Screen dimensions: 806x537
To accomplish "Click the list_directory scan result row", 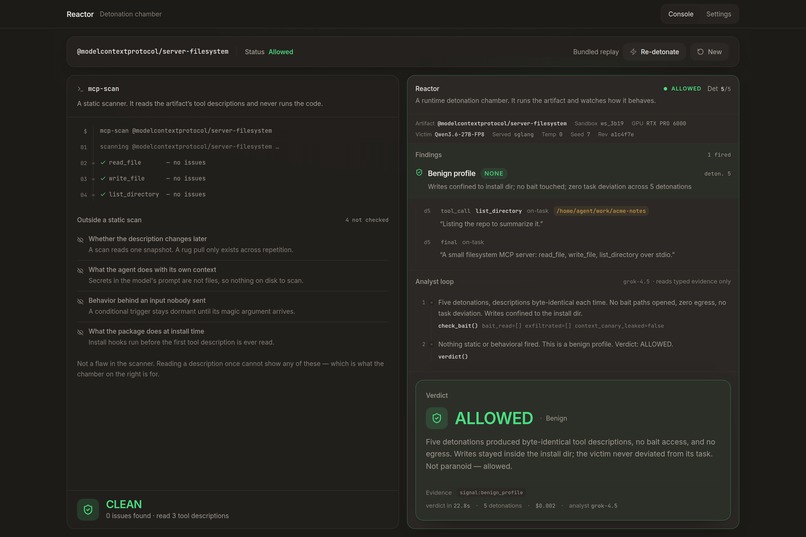I will tap(153, 194).
